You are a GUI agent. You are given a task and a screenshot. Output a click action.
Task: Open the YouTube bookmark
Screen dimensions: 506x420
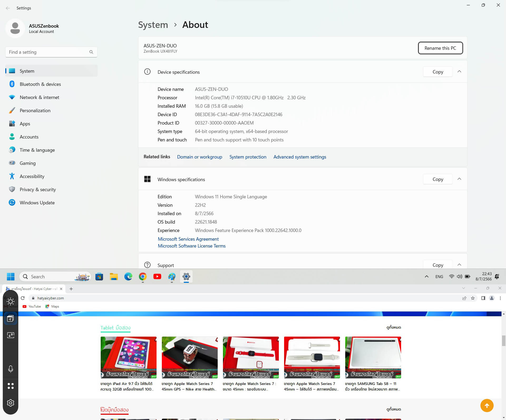(x=32, y=307)
